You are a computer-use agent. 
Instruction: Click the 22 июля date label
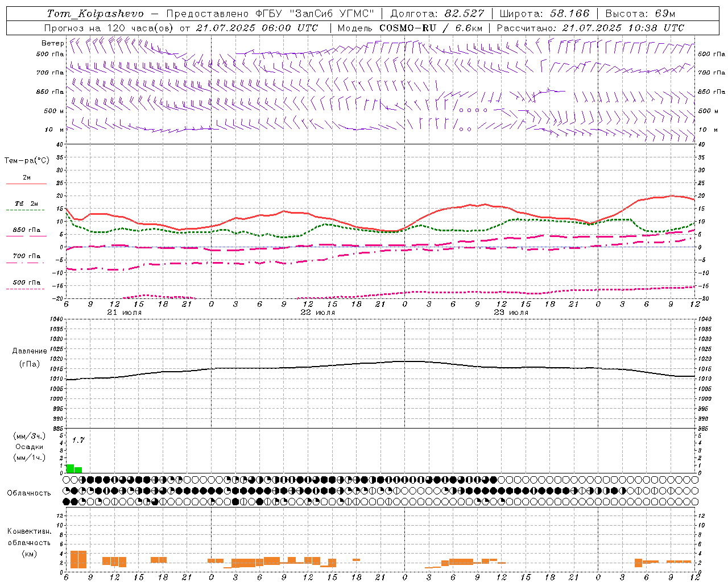click(318, 313)
